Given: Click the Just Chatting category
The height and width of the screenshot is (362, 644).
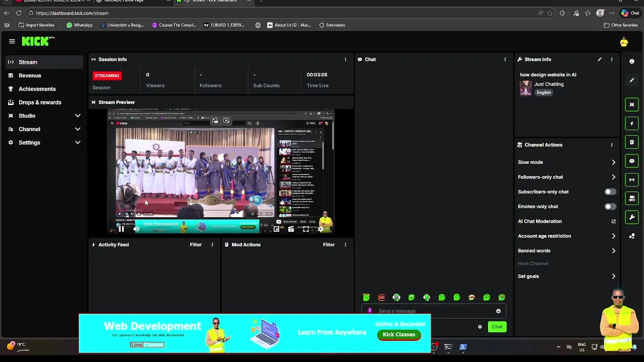Looking at the screenshot, I should pyautogui.click(x=549, y=84).
